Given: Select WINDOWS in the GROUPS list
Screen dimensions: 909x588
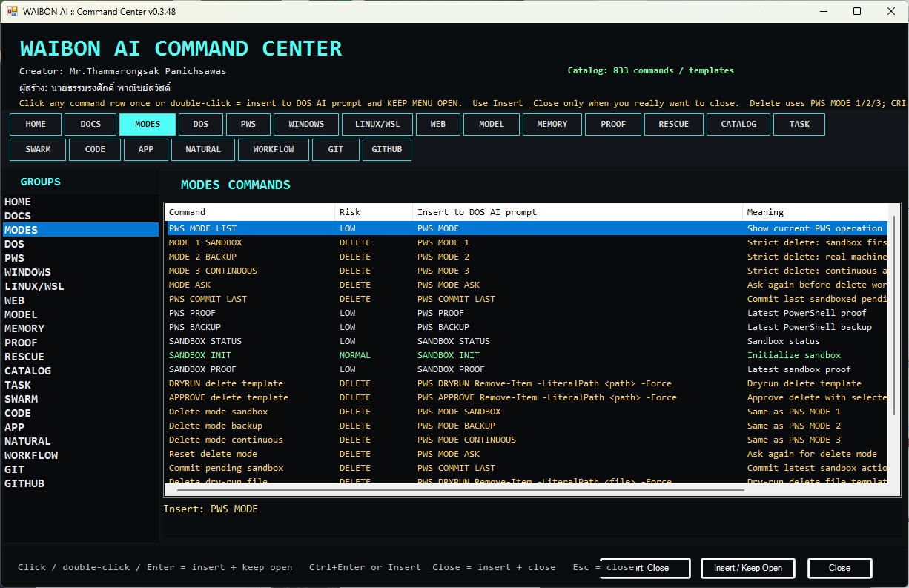Looking at the screenshot, I should tap(80, 272).
